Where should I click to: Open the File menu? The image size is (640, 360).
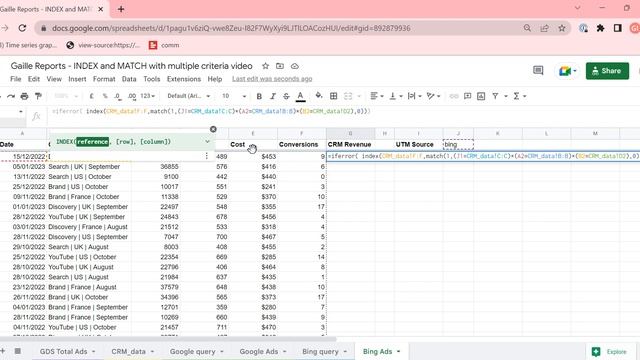pyautogui.click(x=16, y=79)
